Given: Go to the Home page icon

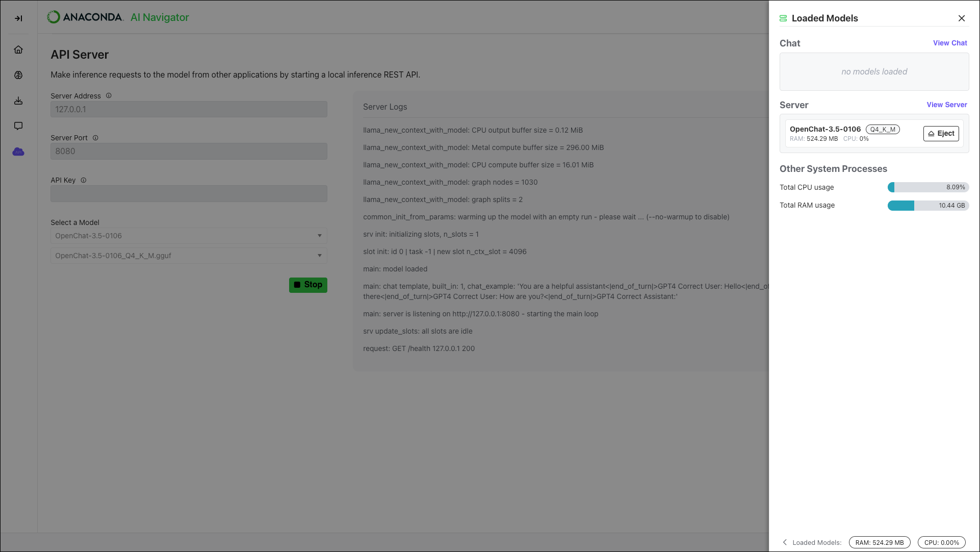Looking at the screenshot, I should pyautogui.click(x=18, y=49).
